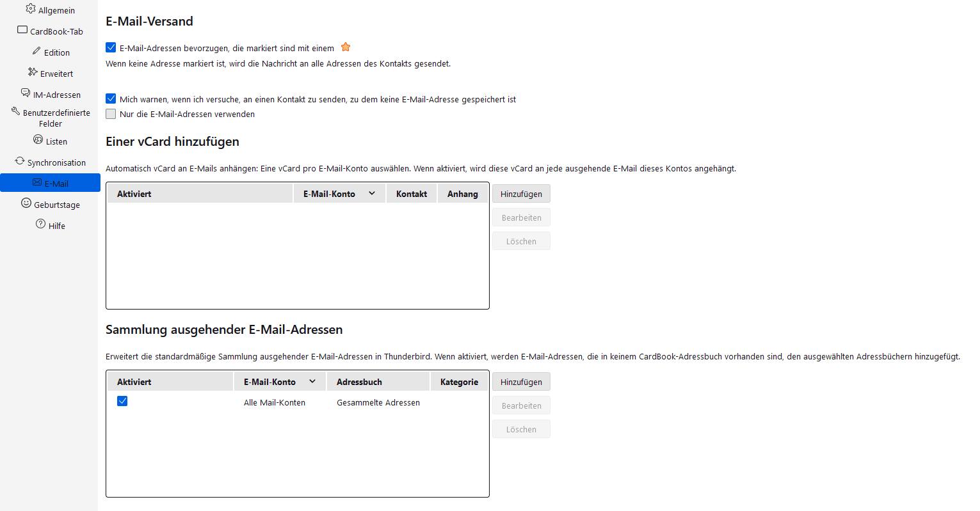Click Hinzufügen next to the Sammlung table
The image size is (980, 511).
(521, 382)
